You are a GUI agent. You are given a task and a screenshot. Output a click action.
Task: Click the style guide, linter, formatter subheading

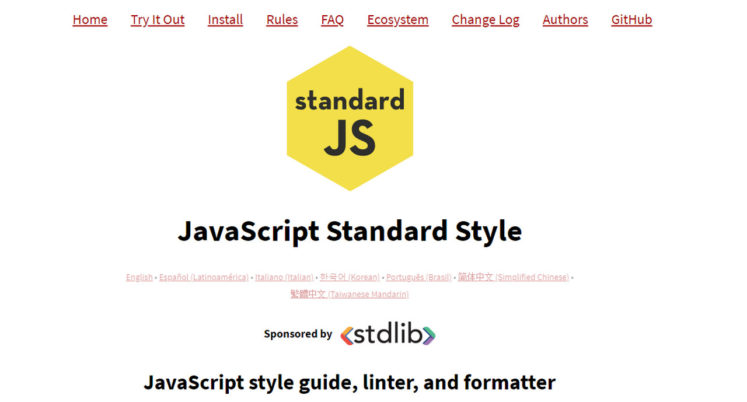click(349, 382)
